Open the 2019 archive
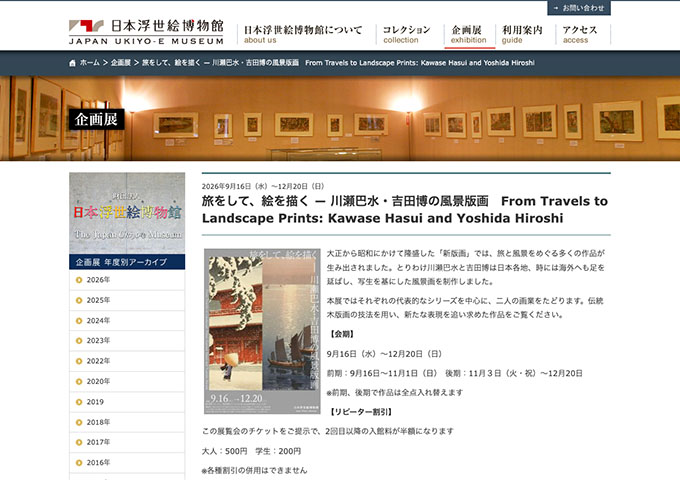The image size is (680, 480). [127, 402]
